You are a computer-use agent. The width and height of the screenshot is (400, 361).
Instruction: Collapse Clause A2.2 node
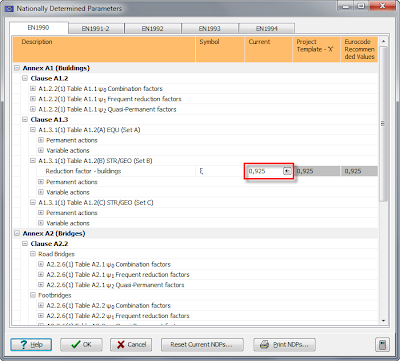25,244
